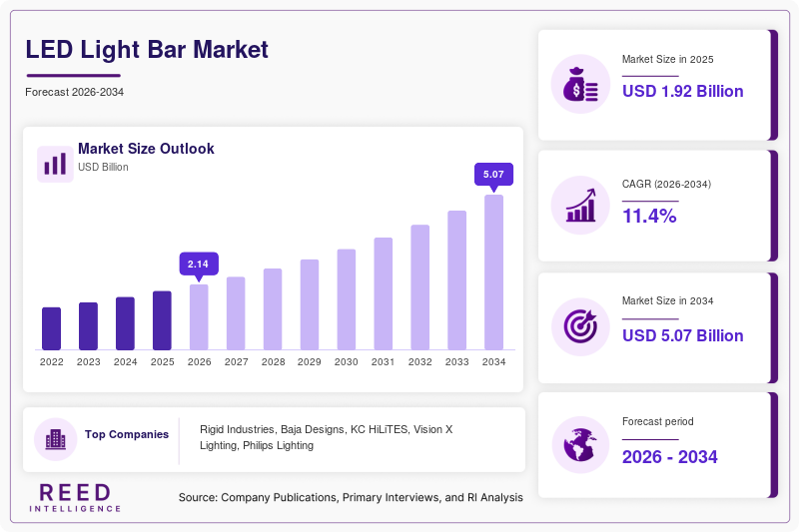Click the 2.14 value callout bubble

pyautogui.click(x=199, y=266)
